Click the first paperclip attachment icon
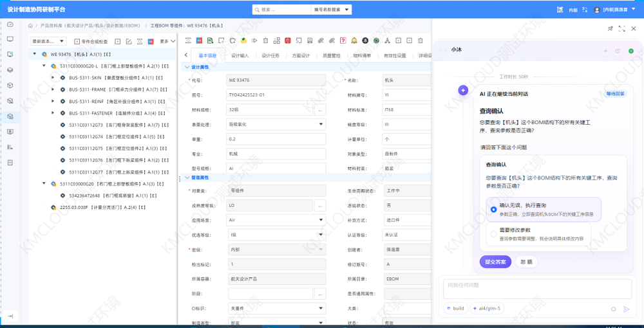 coord(321,41)
